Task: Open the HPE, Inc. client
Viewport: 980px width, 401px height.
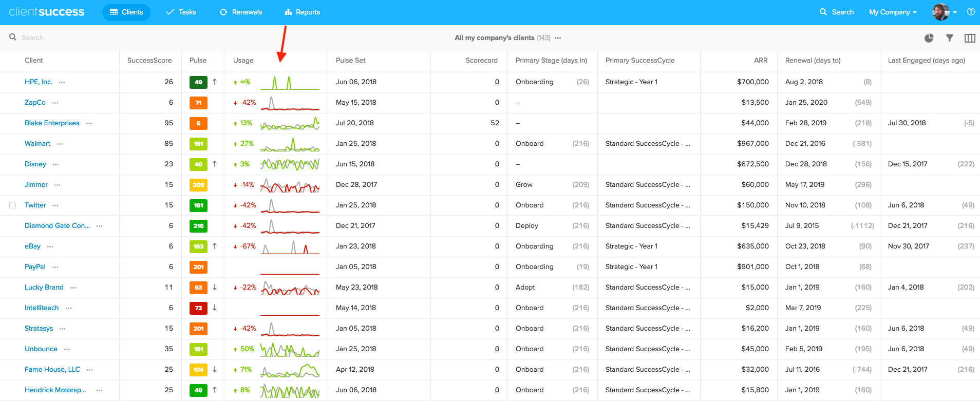Action: pyautogui.click(x=39, y=82)
